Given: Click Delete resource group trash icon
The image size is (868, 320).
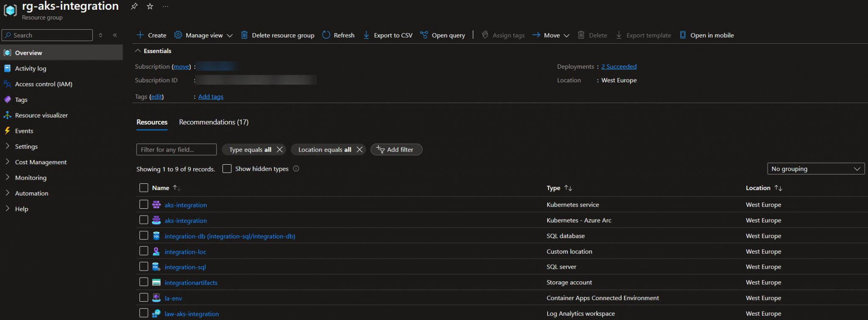Looking at the screenshot, I should [245, 35].
